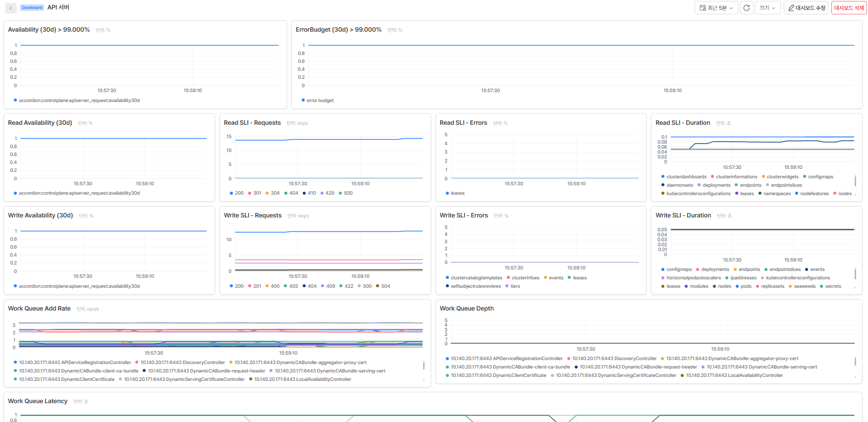
Task: Click the 'Write Availability (30d)' panel title
Action: pos(41,215)
